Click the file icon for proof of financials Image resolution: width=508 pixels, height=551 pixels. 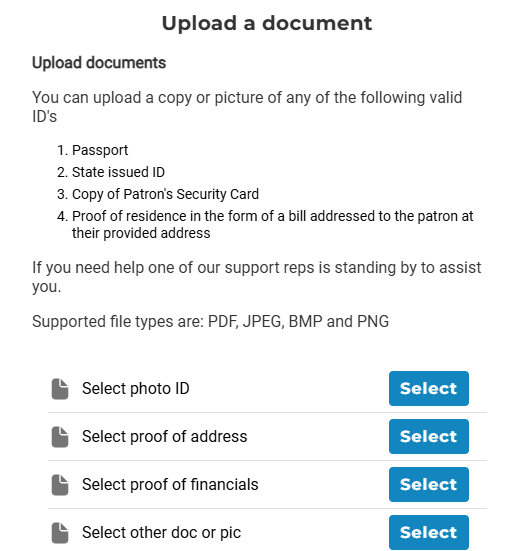pos(60,485)
